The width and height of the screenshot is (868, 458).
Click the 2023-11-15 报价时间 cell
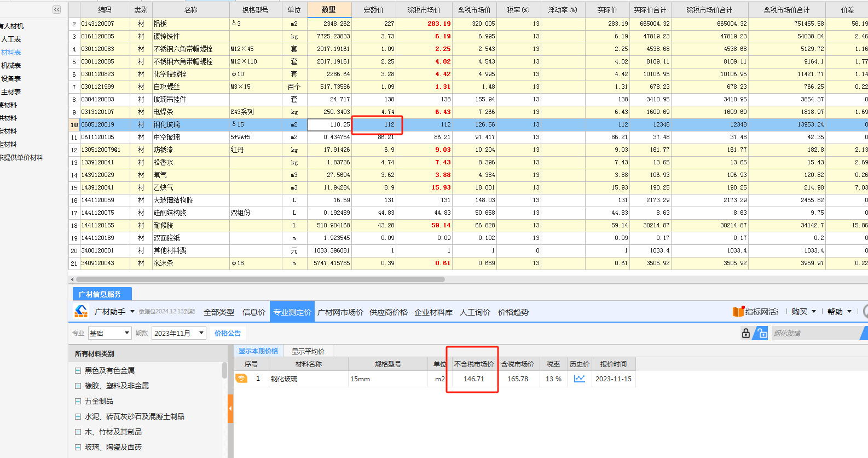[614, 379]
